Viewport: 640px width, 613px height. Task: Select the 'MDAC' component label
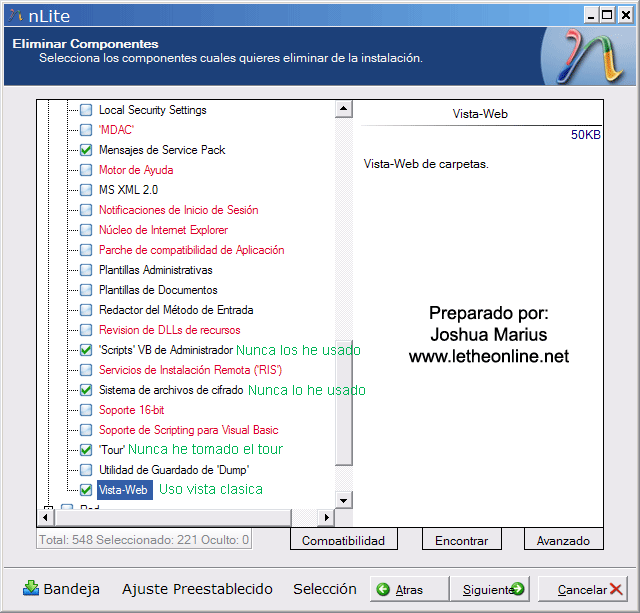[x=116, y=130]
